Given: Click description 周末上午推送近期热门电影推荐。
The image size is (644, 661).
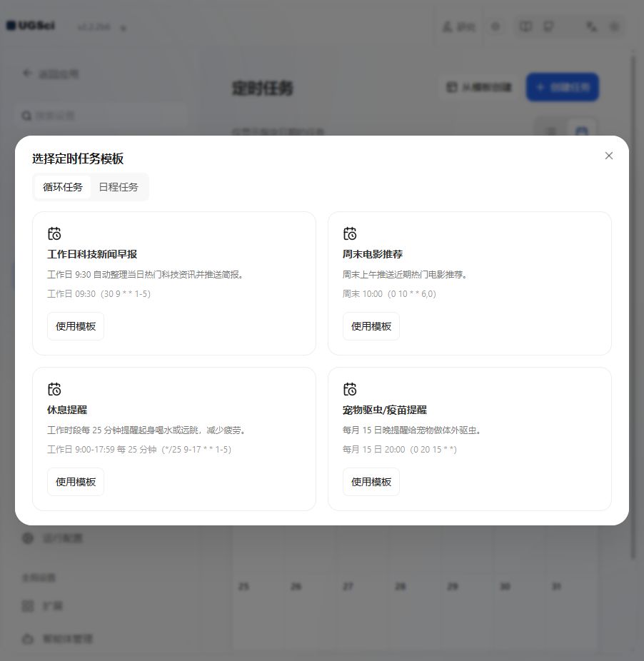Looking at the screenshot, I should click(x=405, y=275).
